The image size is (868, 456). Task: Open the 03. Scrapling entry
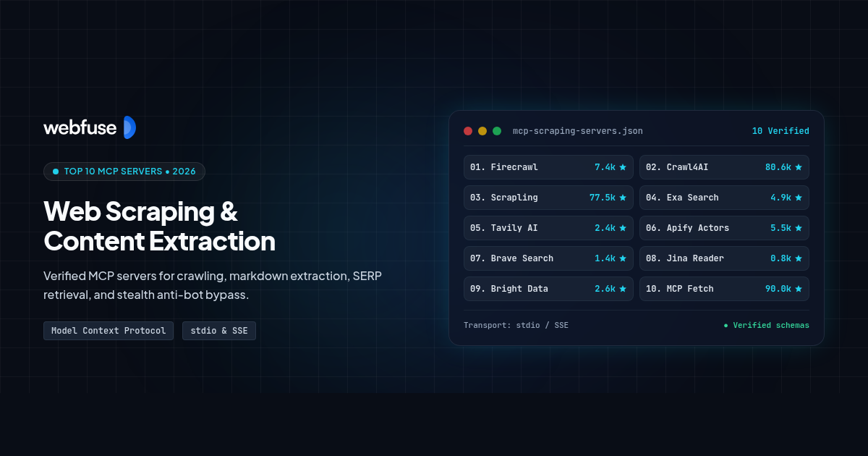click(548, 198)
